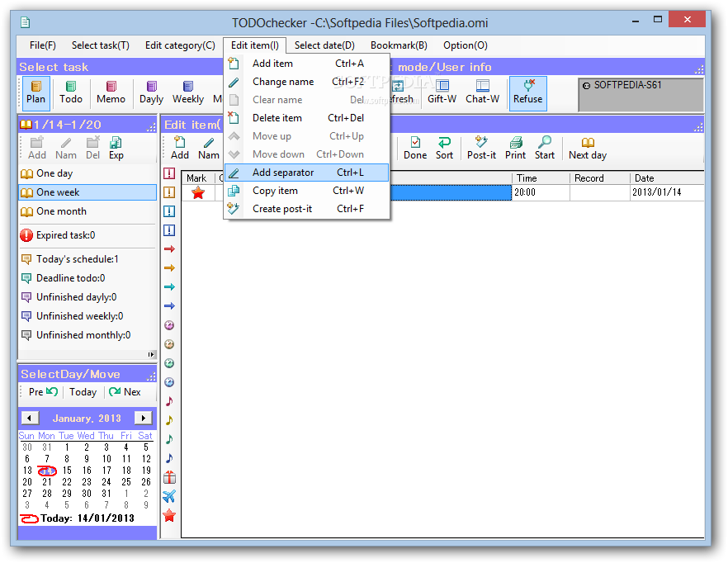Open Today's schedule:1 entry
The height and width of the screenshot is (563, 728).
[x=87, y=259]
